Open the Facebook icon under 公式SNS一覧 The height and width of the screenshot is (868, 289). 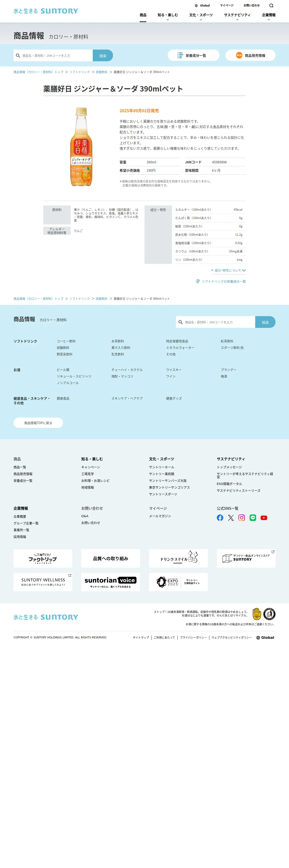point(220,518)
